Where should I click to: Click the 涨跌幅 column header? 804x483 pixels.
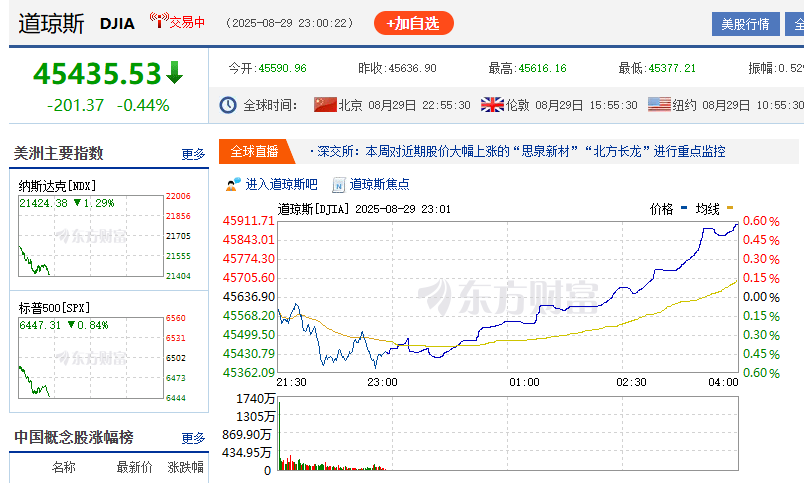(186, 467)
